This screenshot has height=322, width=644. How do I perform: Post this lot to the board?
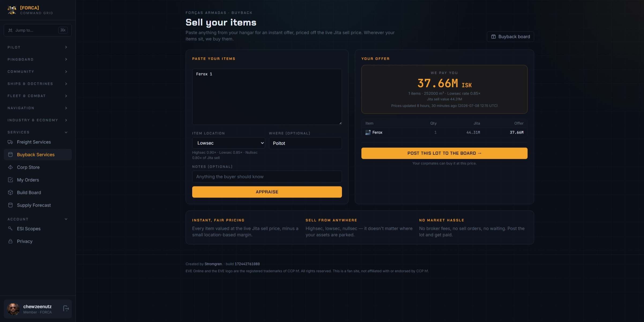(x=444, y=153)
